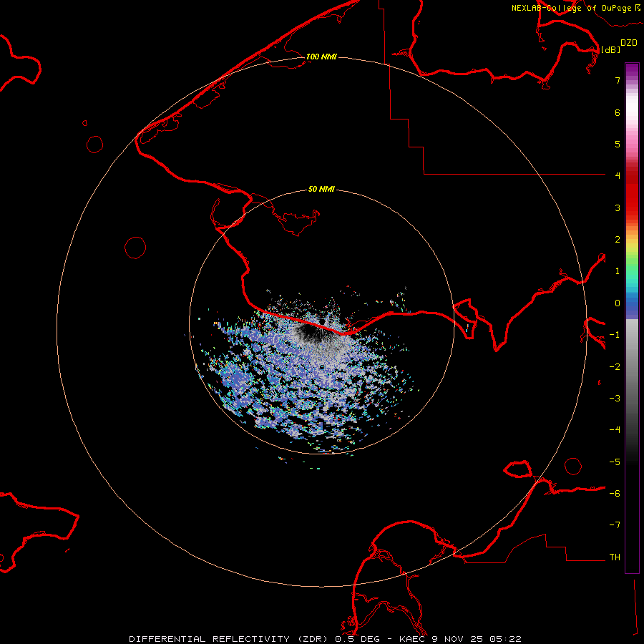The image size is (644, 644).
Task: Click the 7 value on the color scale
Action: pos(618,80)
